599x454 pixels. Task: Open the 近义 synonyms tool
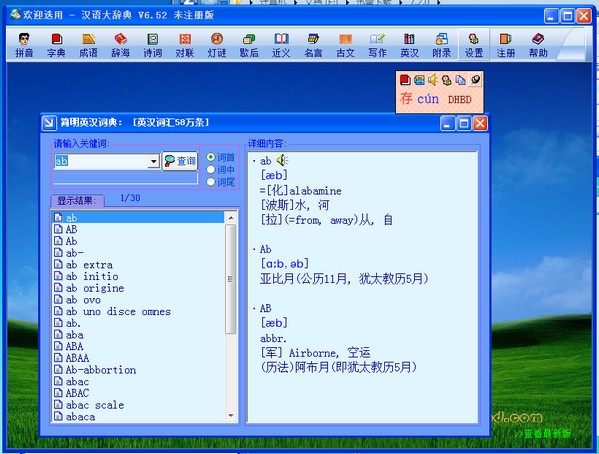tap(281, 45)
